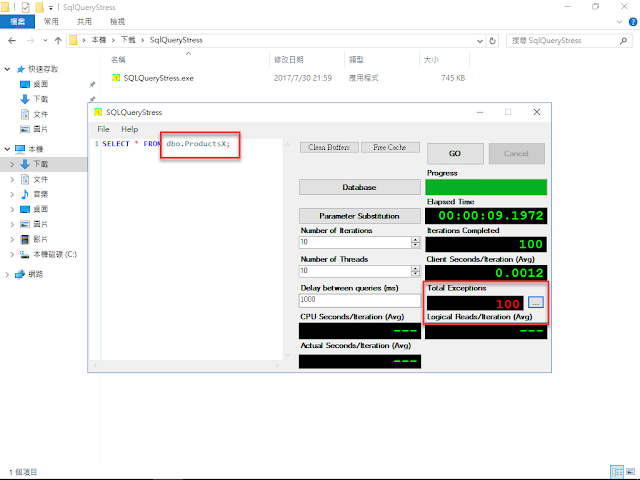
Task: Open Explorer help icon
Action: [x=633, y=22]
